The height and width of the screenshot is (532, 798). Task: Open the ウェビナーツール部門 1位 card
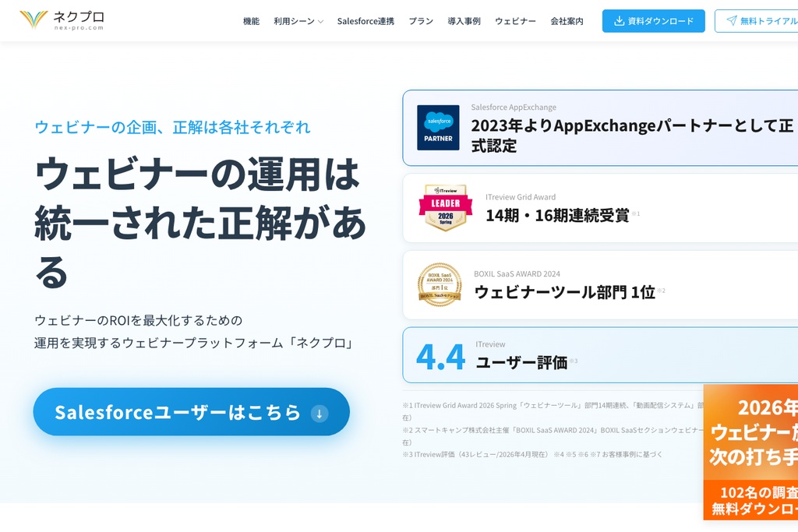(x=600, y=285)
